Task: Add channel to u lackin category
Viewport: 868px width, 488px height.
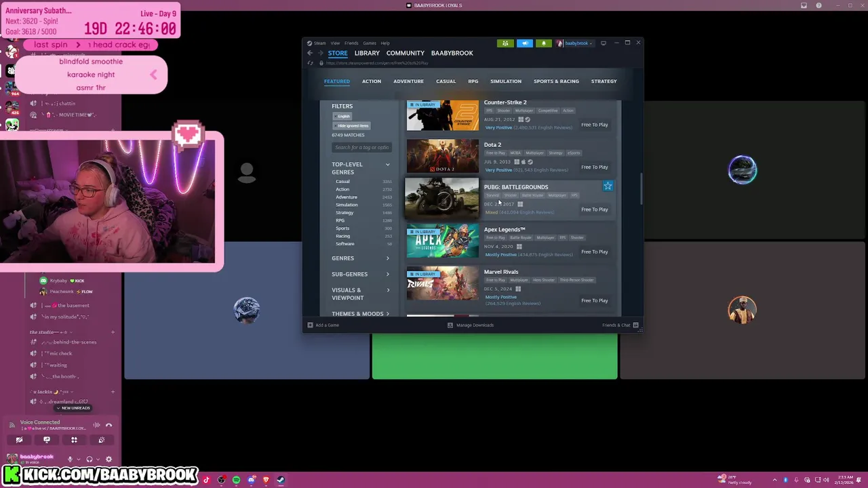Action: [x=113, y=392]
